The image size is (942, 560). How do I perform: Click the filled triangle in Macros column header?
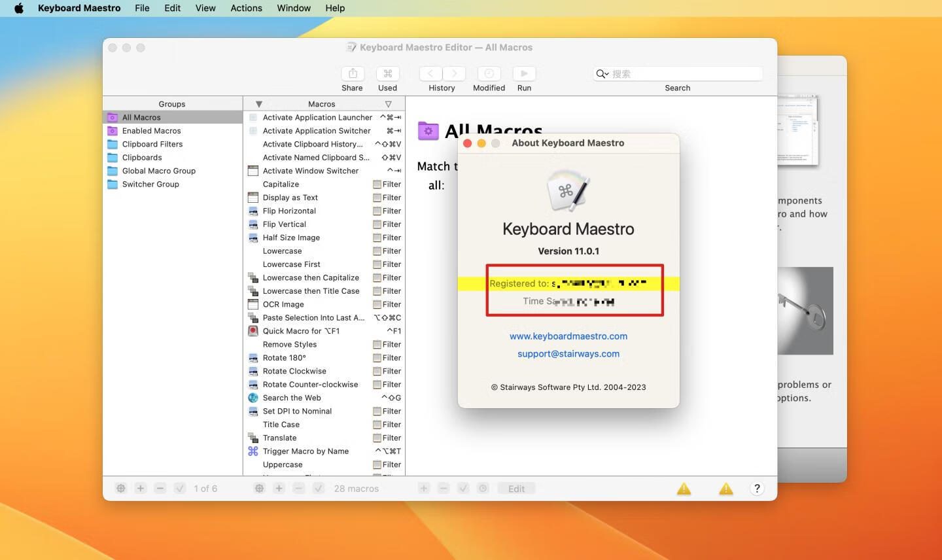259,104
